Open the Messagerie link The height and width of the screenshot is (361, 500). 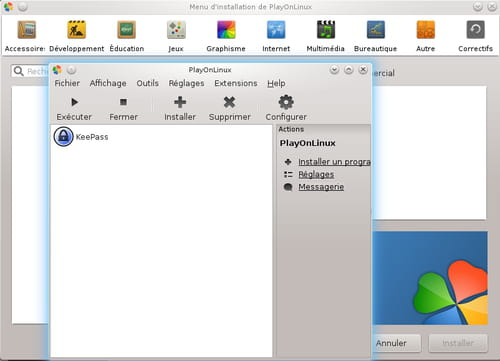pyautogui.click(x=321, y=187)
